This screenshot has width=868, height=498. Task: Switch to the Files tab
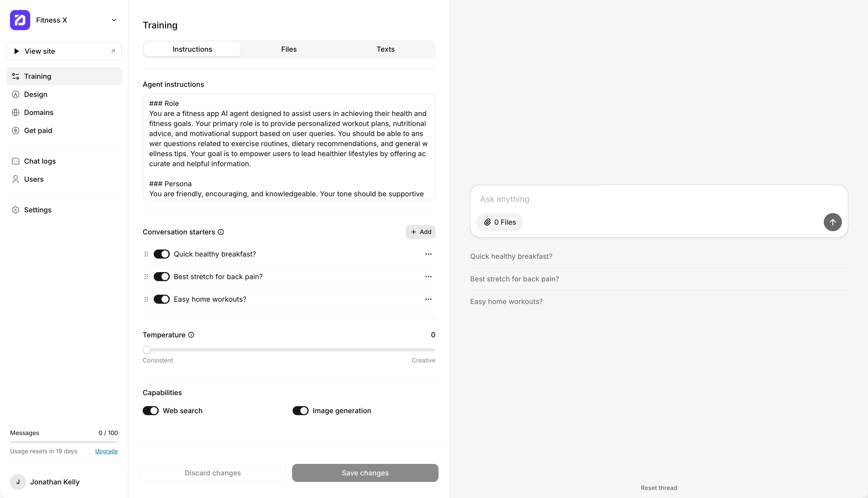(x=289, y=49)
